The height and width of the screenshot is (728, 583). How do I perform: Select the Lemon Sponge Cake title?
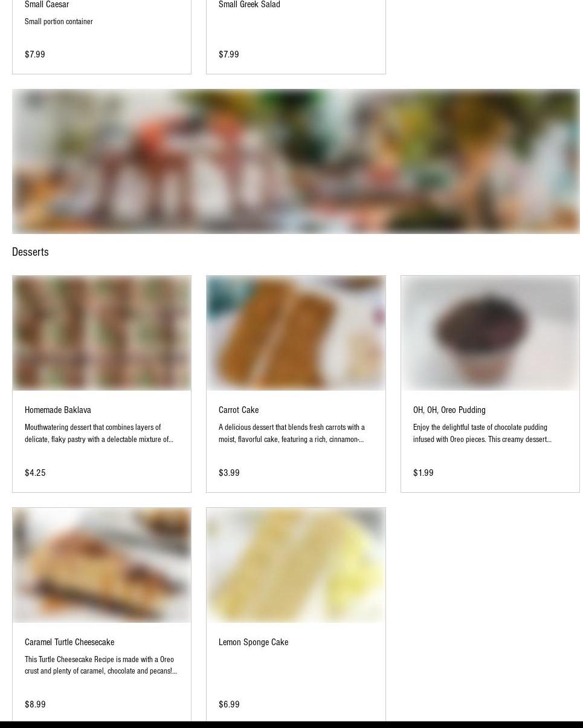click(254, 642)
